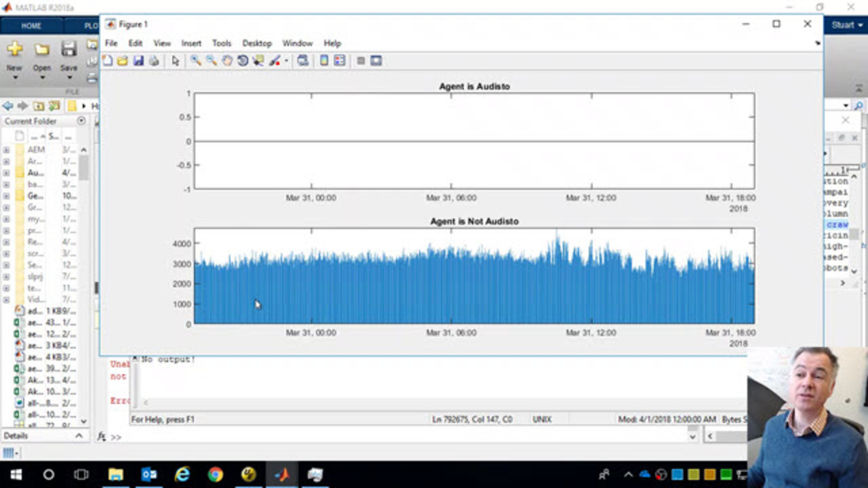
Task: Expand the AEM folder in Current Folder
Action: pyautogui.click(x=6, y=150)
